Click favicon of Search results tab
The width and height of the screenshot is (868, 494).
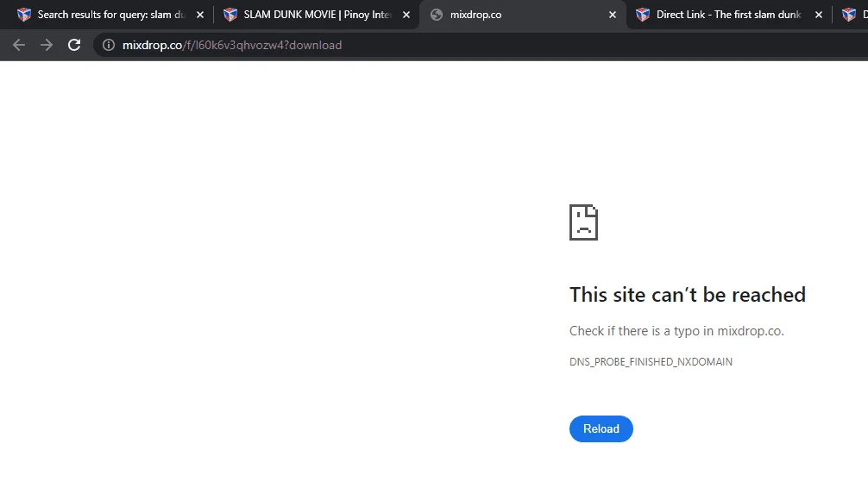point(24,15)
